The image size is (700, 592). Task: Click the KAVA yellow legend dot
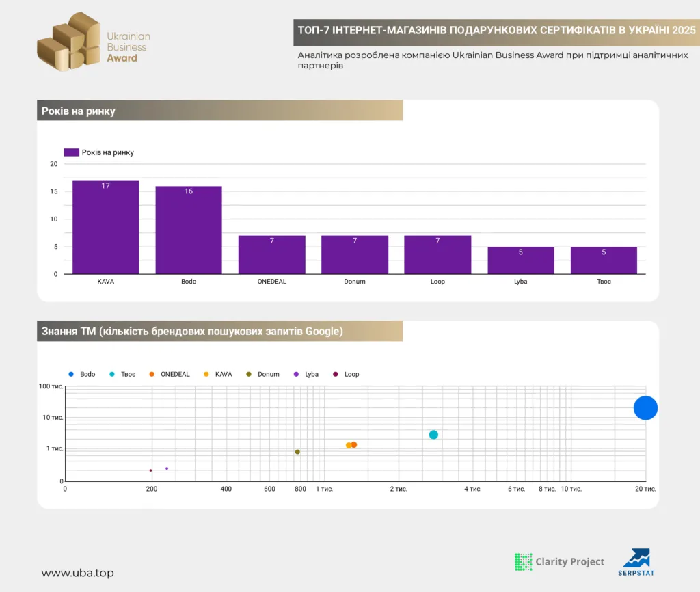206,374
